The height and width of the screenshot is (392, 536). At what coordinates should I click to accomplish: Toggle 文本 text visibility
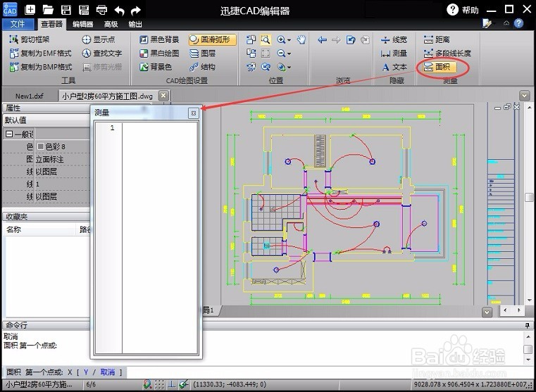pyautogui.click(x=394, y=67)
